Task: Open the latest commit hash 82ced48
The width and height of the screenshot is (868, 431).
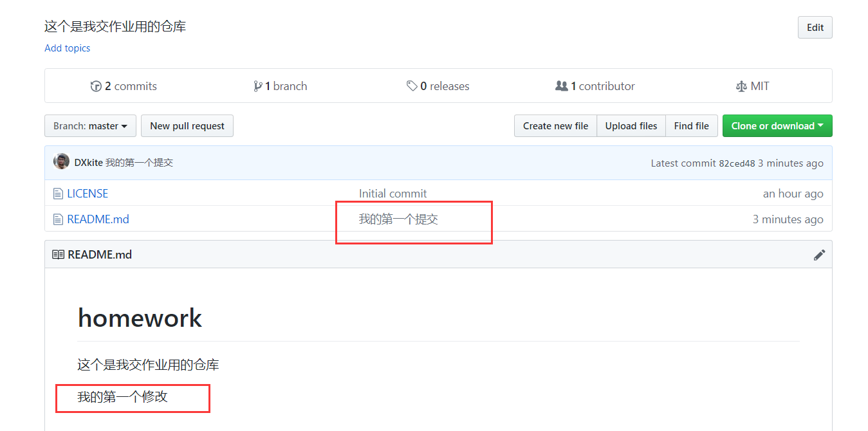Action: tap(737, 163)
